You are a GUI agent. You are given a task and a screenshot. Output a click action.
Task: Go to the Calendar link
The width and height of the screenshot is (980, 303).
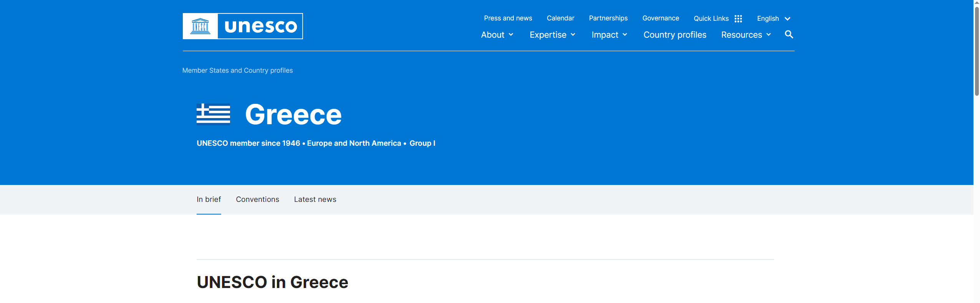click(x=560, y=18)
